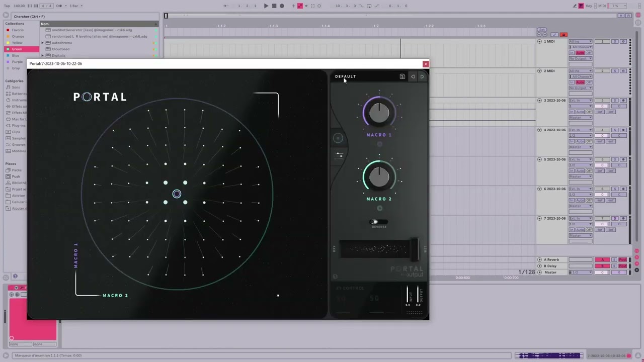This screenshot has height=362, width=644.
Task: Select CloudSeed in the browser list
Action: pyautogui.click(x=61, y=49)
